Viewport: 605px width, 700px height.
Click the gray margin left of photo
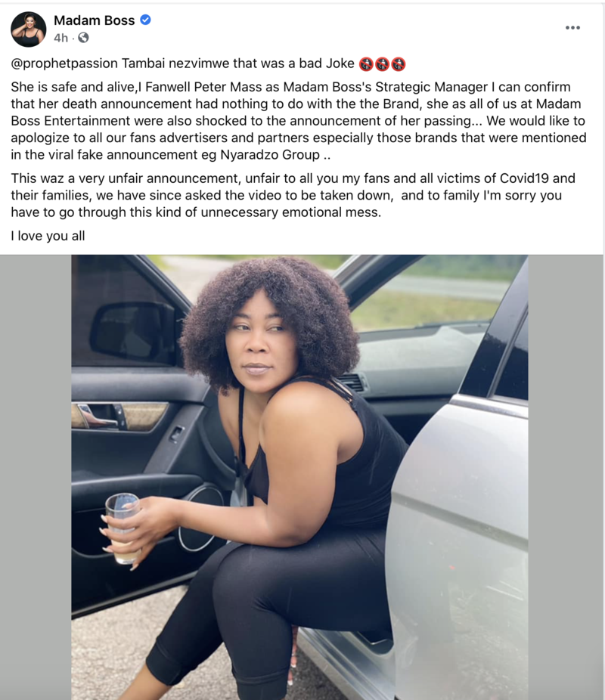click(x=36, y=477)
